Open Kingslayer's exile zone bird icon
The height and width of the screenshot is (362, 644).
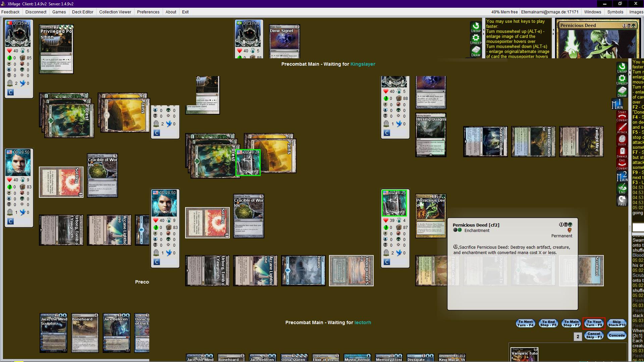pos(399,253)
